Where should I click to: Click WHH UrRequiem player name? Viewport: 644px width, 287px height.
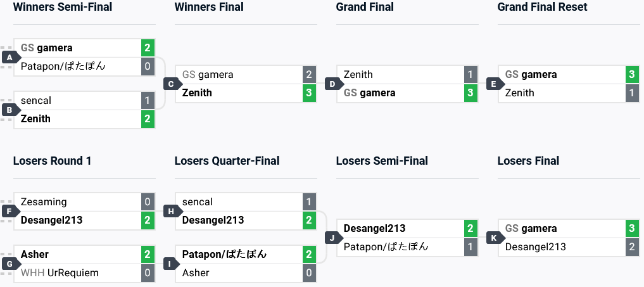[60, 273]
